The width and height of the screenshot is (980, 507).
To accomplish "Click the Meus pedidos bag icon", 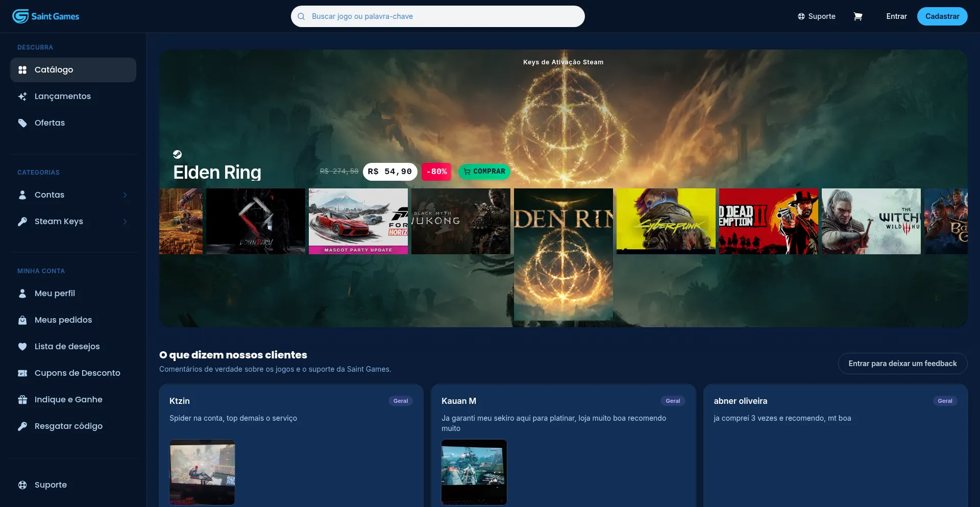I will point(22,320).
